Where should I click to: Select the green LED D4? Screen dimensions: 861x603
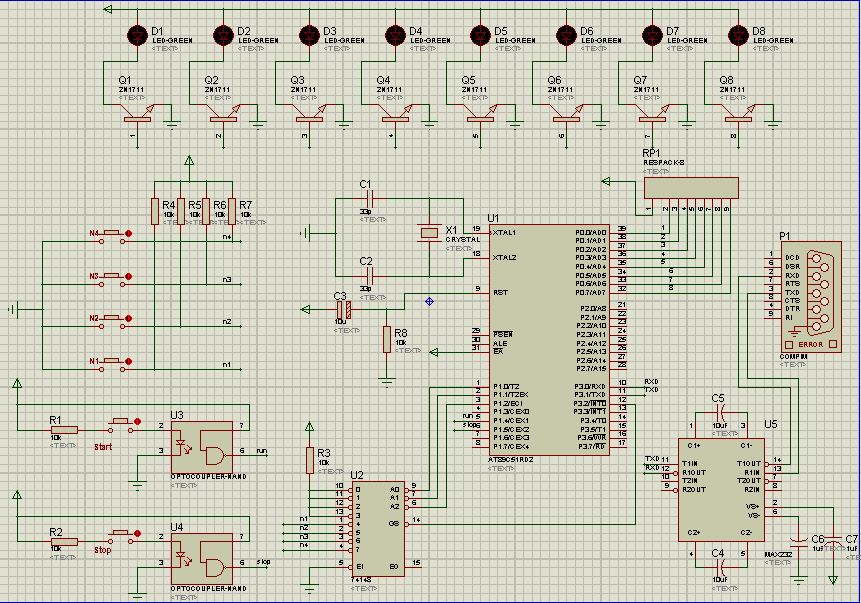(x=395, y=36)
